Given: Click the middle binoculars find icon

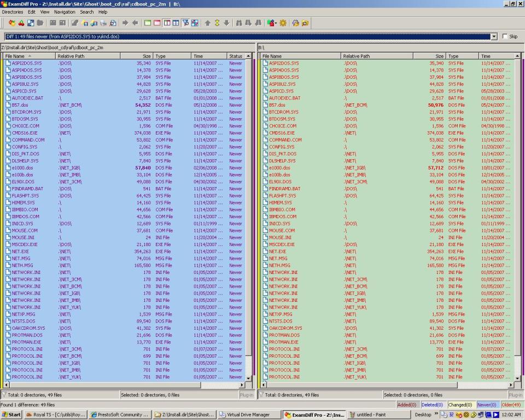Looking at the screenshot, I should click(248, 23).
